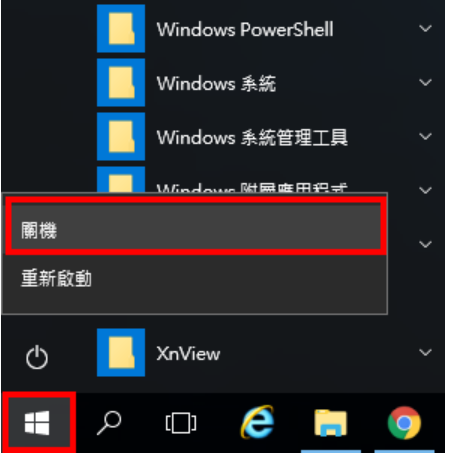Click the Power icon in Start menu
This screenshot has width=449, height=458.
pos(37,357)
